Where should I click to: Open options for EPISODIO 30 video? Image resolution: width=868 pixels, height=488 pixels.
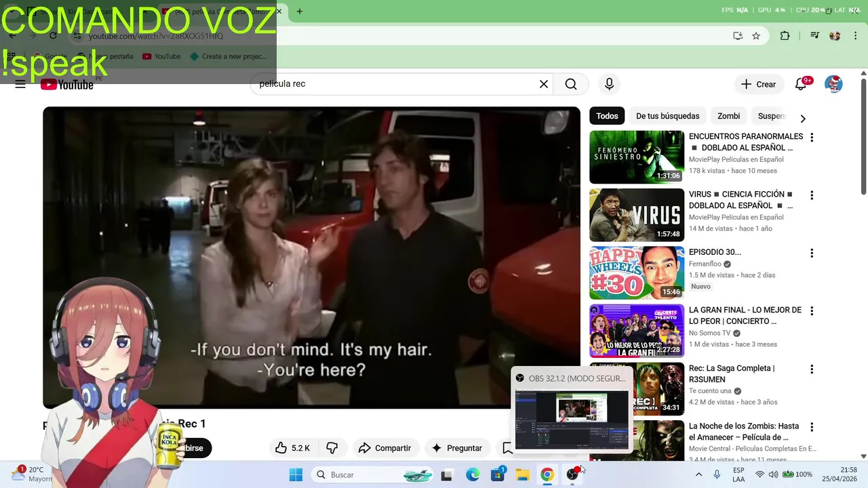pos(812,253)
